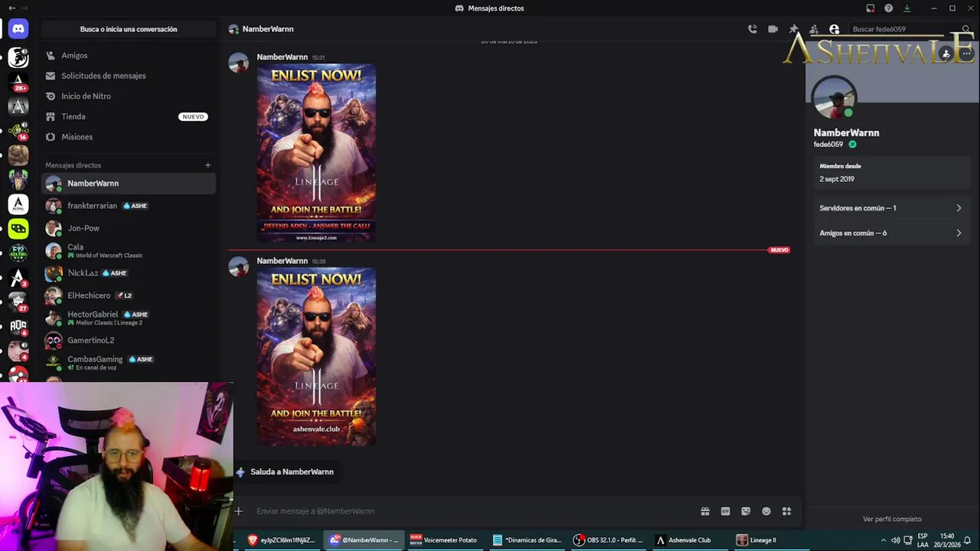
Task: Open the emoji picker
Action: tap(766, 511)
